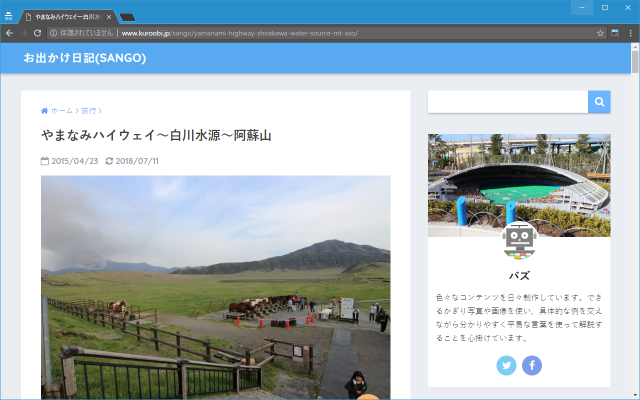This screenshot has height=400, width=640.
Task: Click the site info not-secure icon
Action: 53,33
